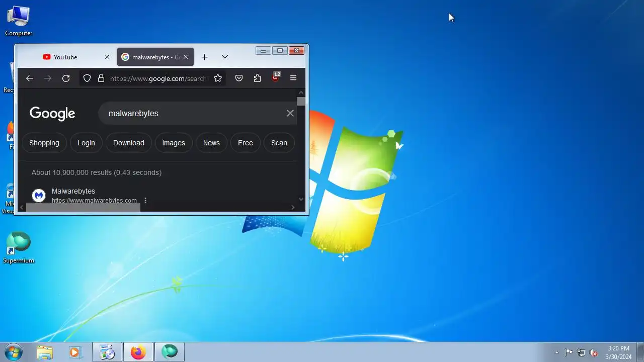Open Windows Explorer from the taskbar
The height and width of the screenshot is (362, 644).
[45, 352]
